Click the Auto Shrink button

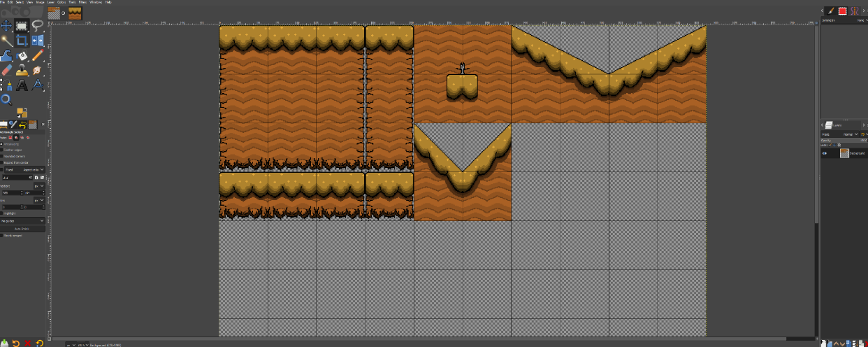(22, 229)
